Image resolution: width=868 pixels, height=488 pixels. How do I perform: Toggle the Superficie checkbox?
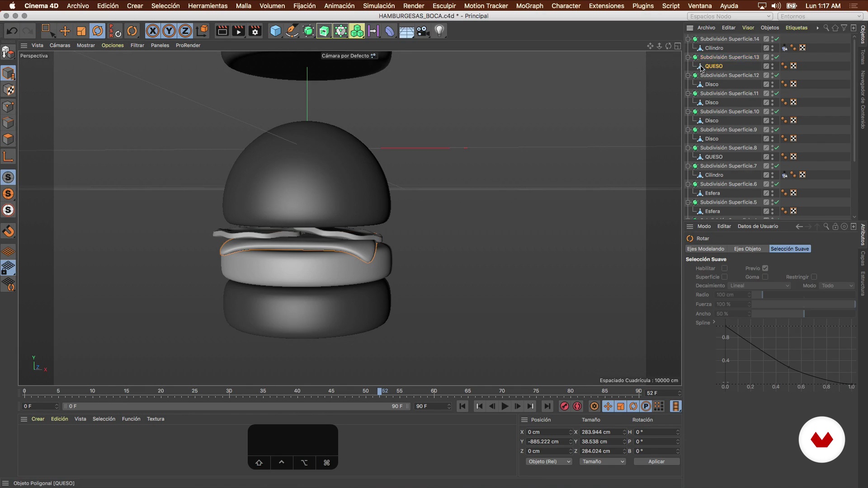724,277
